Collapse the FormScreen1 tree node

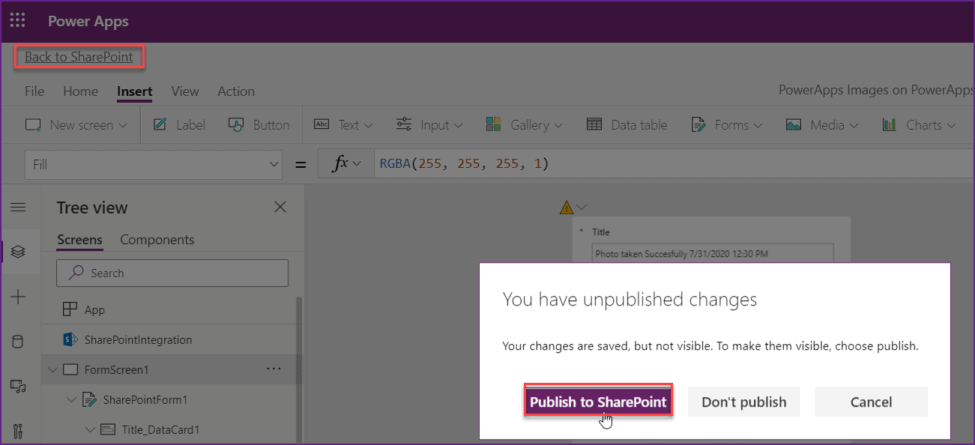click(x=53, y=370)
